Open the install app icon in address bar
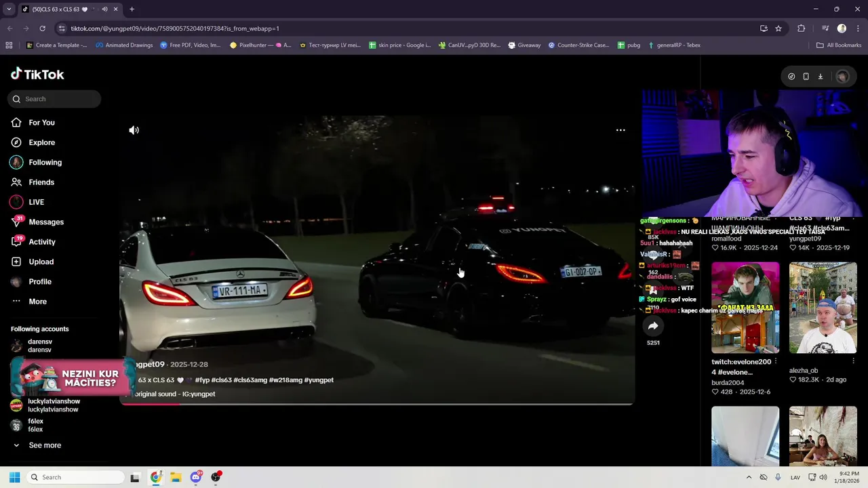The width and height of the screenshot is (868, 488). [764, 28]
